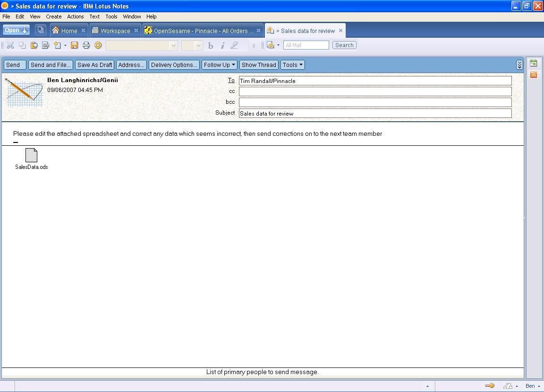Click the orange key security icon
The image size is (544, 392).
tap(490, 386)
